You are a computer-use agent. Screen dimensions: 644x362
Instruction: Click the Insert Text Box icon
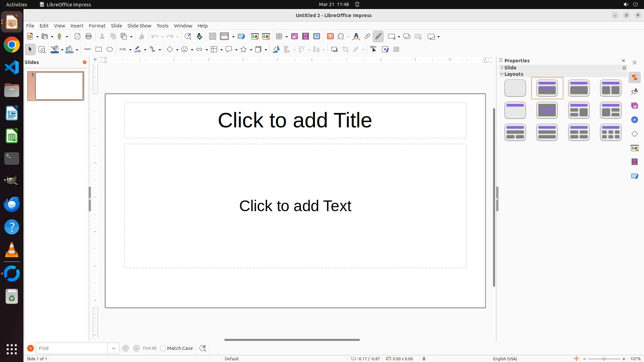coord(330,37)
